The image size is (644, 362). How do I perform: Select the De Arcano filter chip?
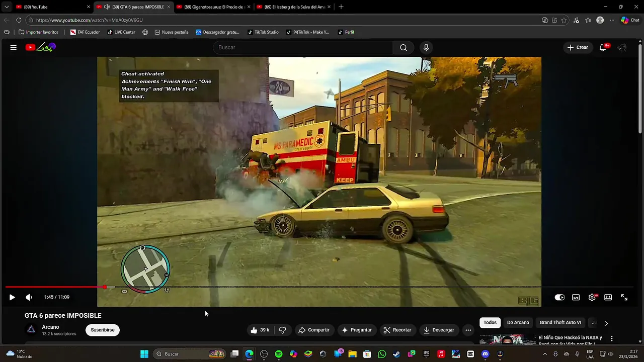point(518,323)
